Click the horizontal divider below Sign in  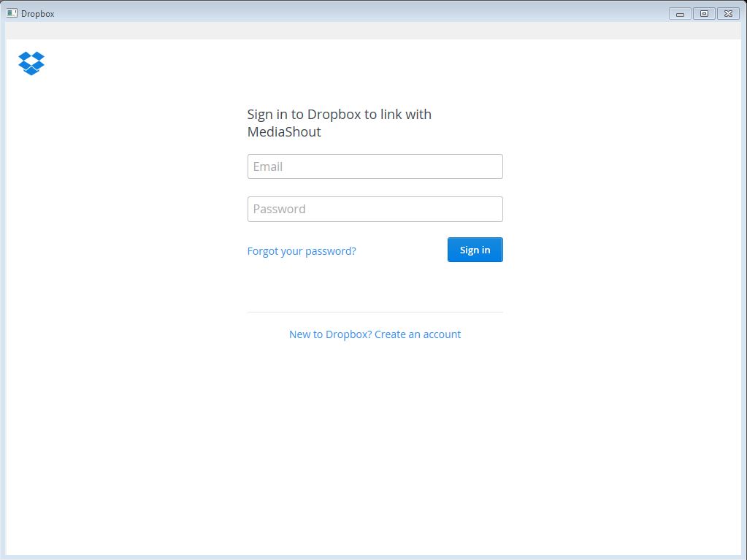tap(375, 312)
